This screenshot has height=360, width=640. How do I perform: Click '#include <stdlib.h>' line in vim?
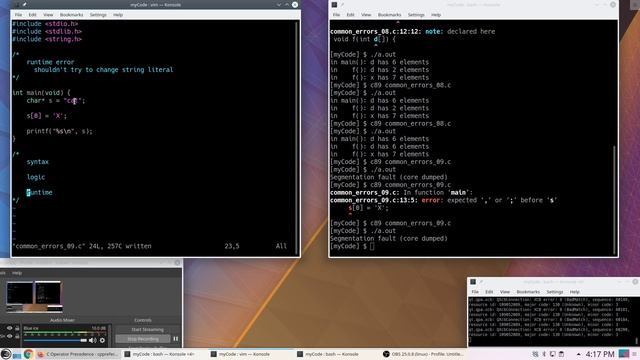[47, 31]
